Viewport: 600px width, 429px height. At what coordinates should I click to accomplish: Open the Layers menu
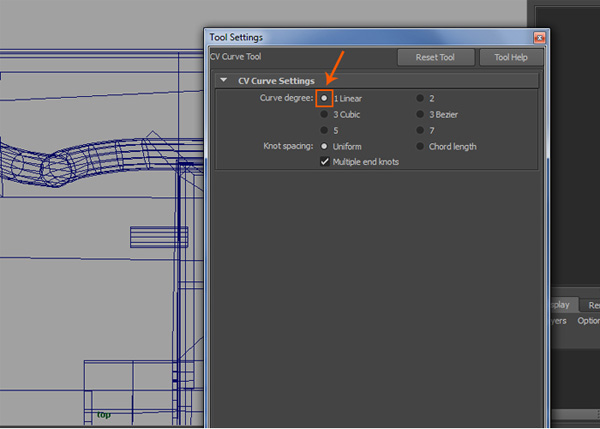(x=560, y=321)
